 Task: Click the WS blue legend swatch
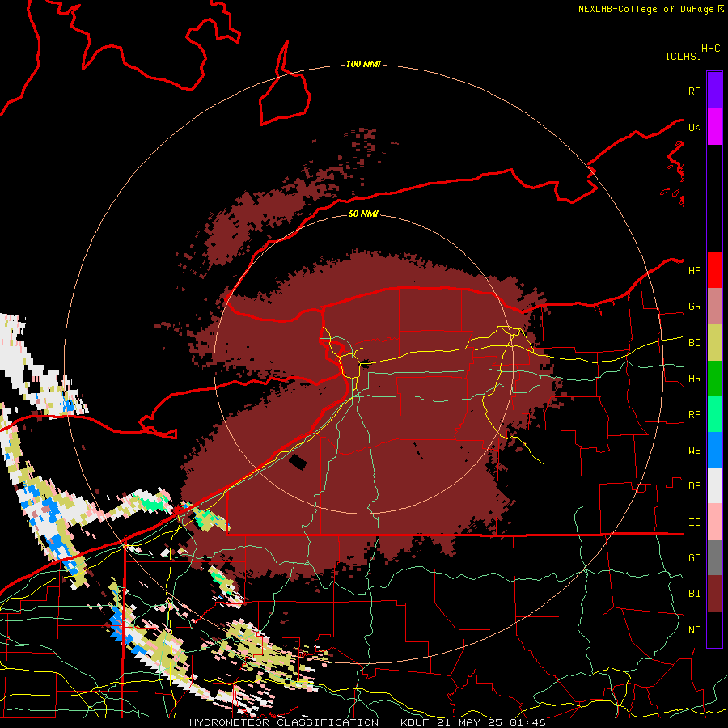[x=714, y=450]
